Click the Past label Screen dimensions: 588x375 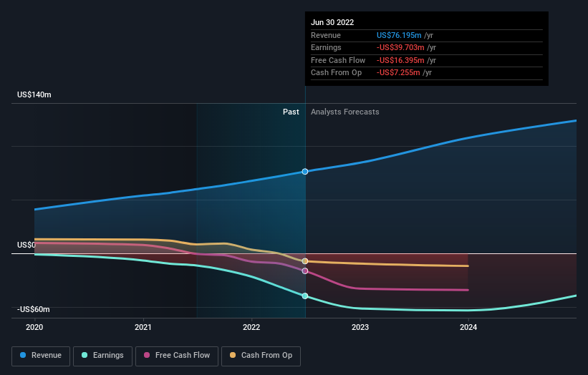(x=291, y=112)
